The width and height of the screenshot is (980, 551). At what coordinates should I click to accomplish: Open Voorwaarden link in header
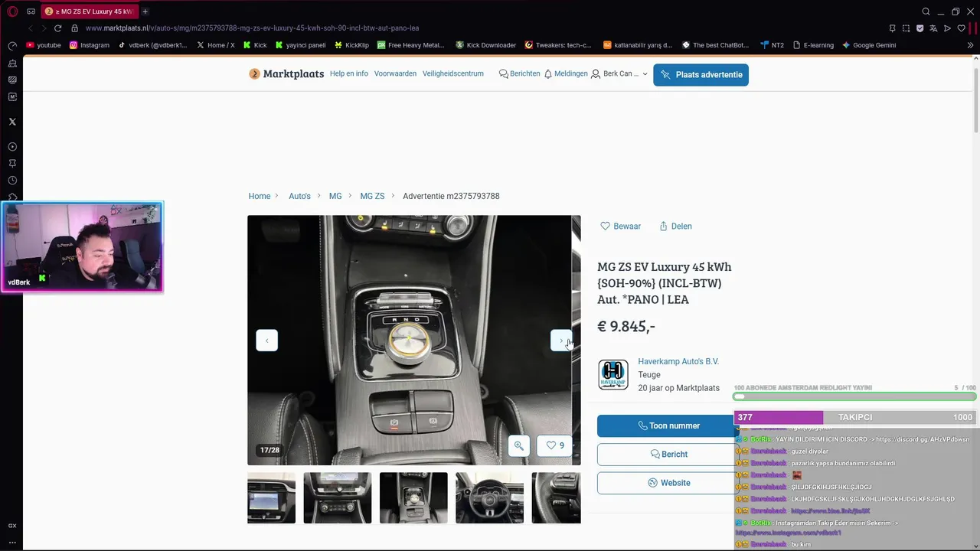point(395,73)
